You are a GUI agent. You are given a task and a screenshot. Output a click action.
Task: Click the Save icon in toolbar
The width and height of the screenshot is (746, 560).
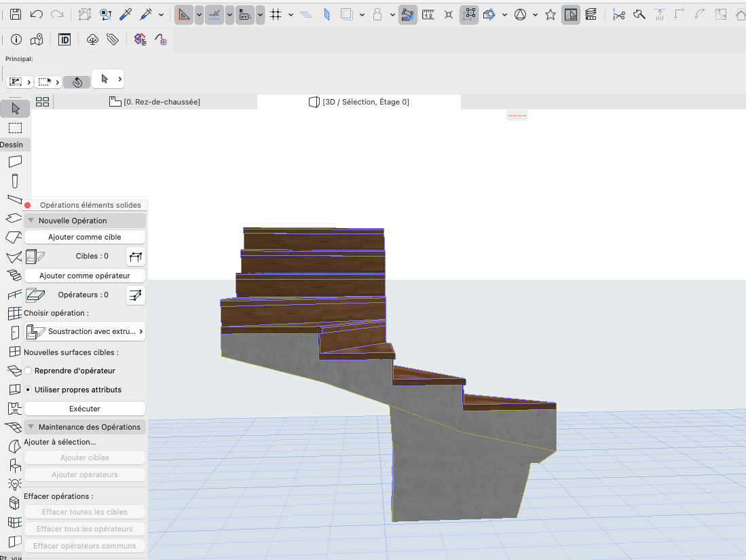(x=16, y=14)
